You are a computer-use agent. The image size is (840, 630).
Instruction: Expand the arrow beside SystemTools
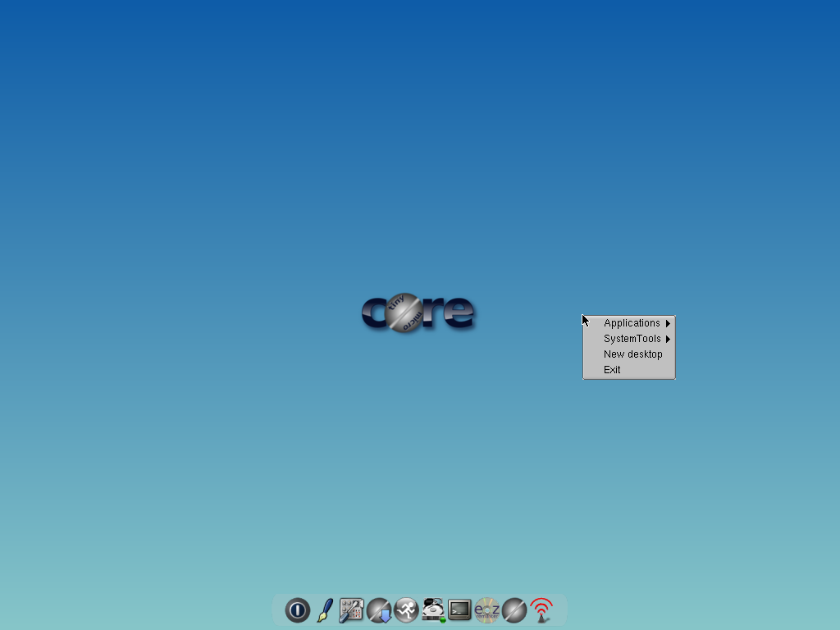(668, 339)
